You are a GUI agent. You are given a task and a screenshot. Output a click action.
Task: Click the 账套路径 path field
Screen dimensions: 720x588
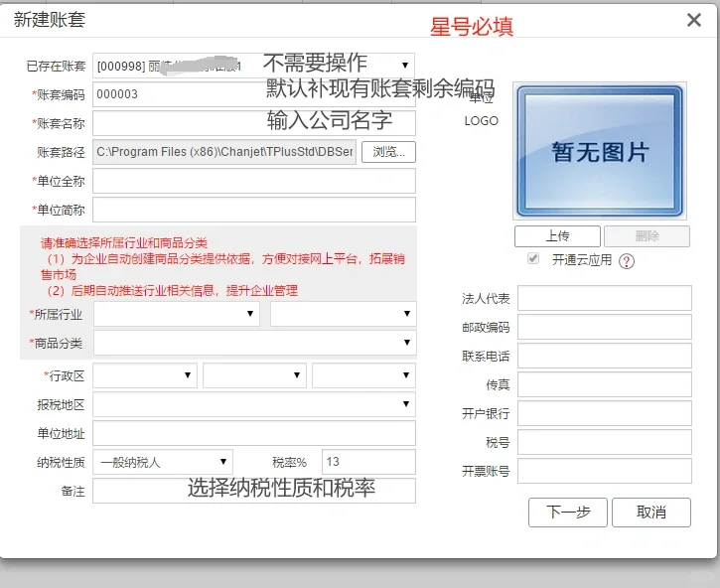pyautogui.click(x=224, y=152)
